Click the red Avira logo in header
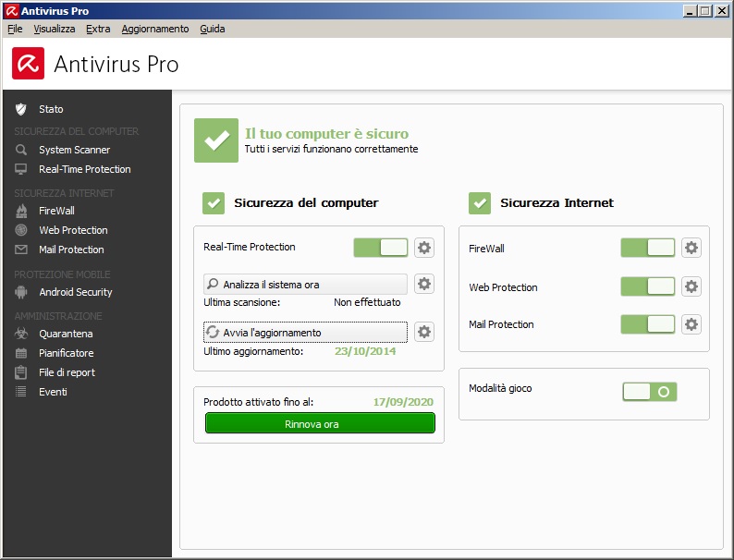The height and width of the screenshot is (560, 734). 28,63
